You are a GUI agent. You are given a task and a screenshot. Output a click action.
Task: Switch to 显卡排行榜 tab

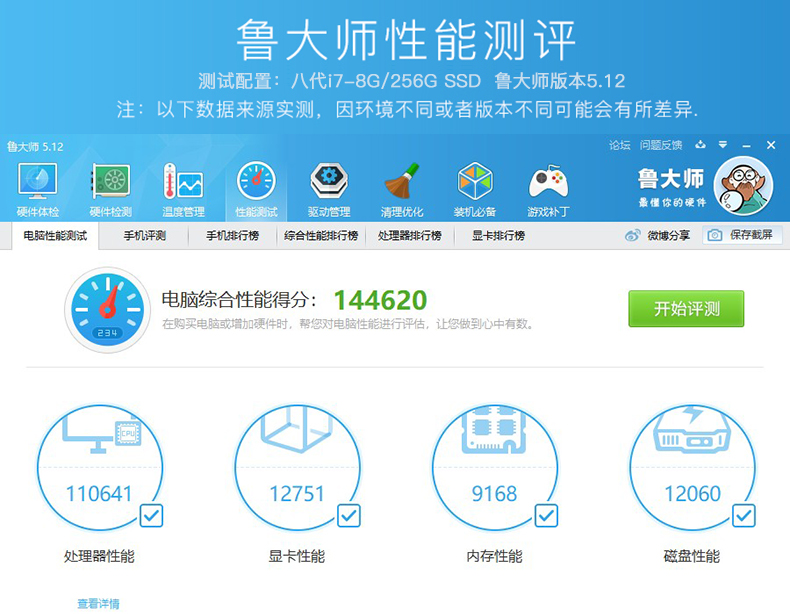[498, 236]
